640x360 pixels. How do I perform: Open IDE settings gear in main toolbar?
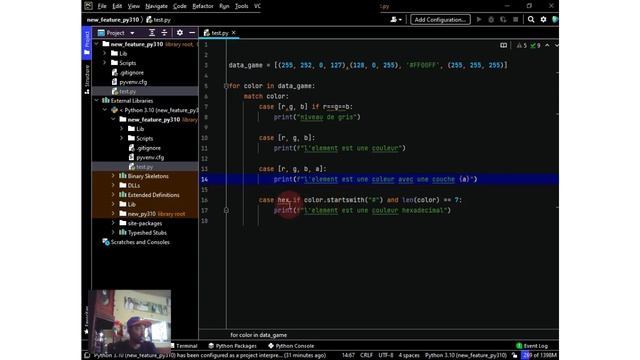tap(543, 19)
